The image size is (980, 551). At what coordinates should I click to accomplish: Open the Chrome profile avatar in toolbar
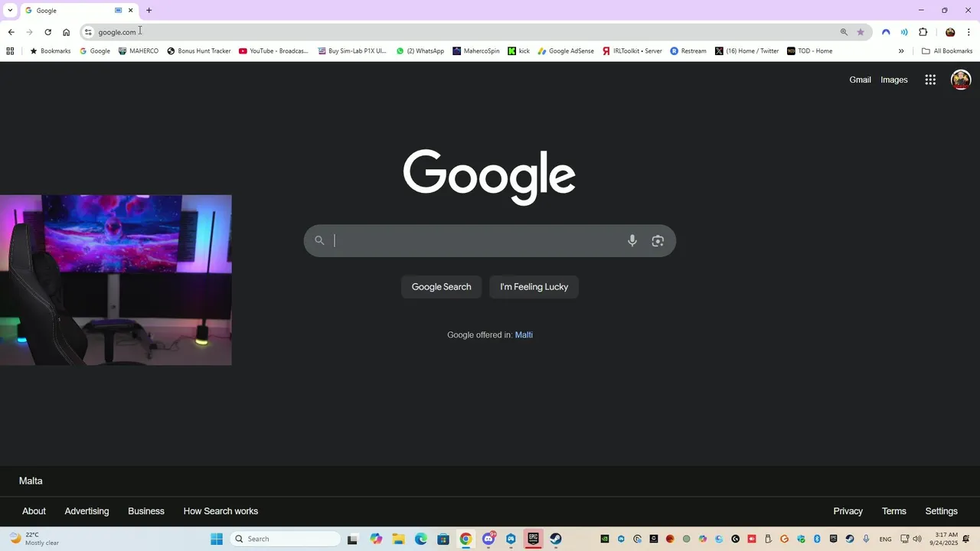point(950,32)
